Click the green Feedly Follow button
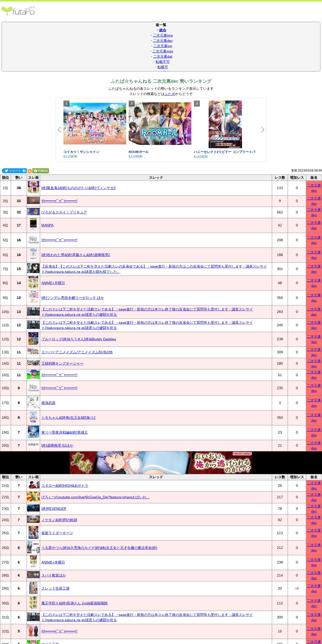Screen dimensions: 322x644 click(x=41, y=171)
